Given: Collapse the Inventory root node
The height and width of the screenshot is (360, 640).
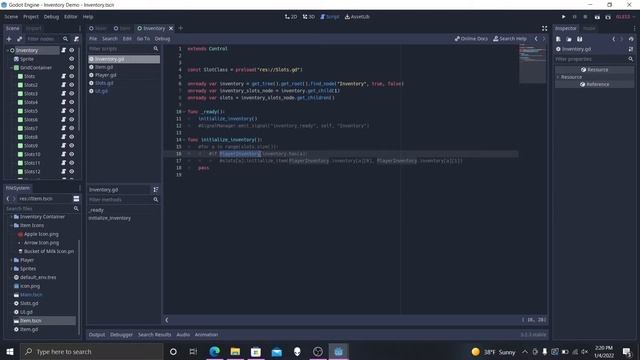Looking at the screenshot, I should pos(7,50).
